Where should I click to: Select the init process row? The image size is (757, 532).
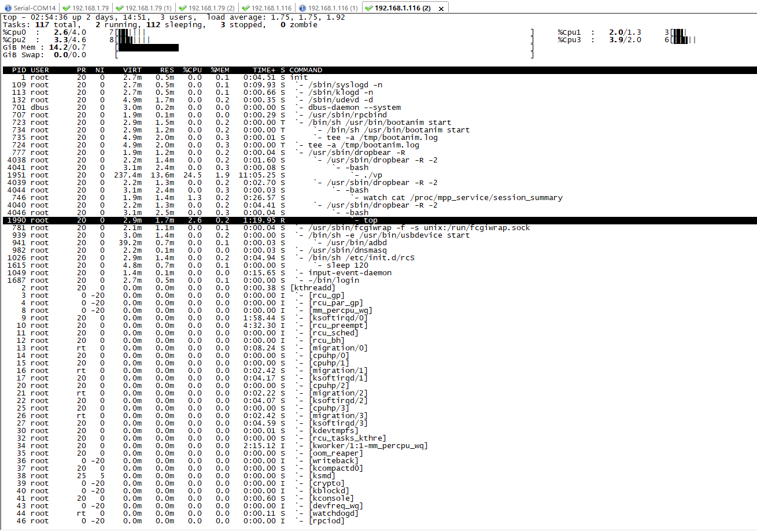378,77
